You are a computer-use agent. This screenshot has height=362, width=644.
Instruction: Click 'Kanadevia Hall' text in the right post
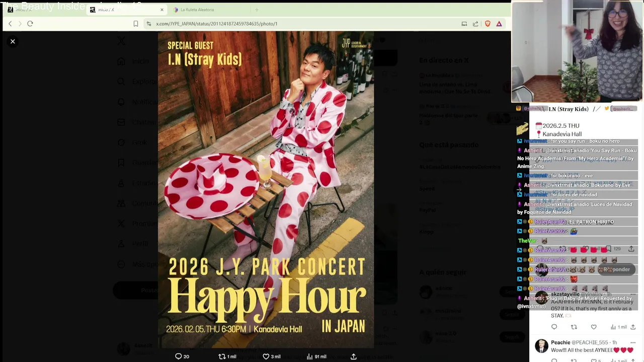pos(562,134)
